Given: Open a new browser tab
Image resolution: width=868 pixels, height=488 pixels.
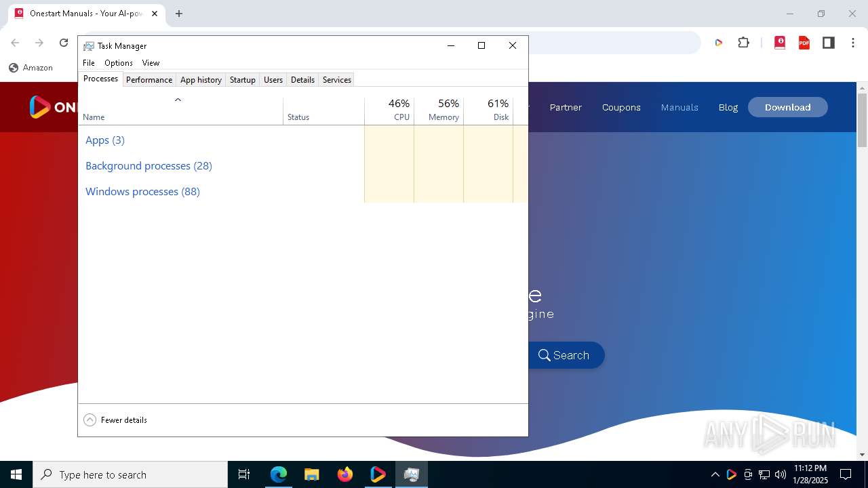Looking at the screenshot, I should 179,14.
